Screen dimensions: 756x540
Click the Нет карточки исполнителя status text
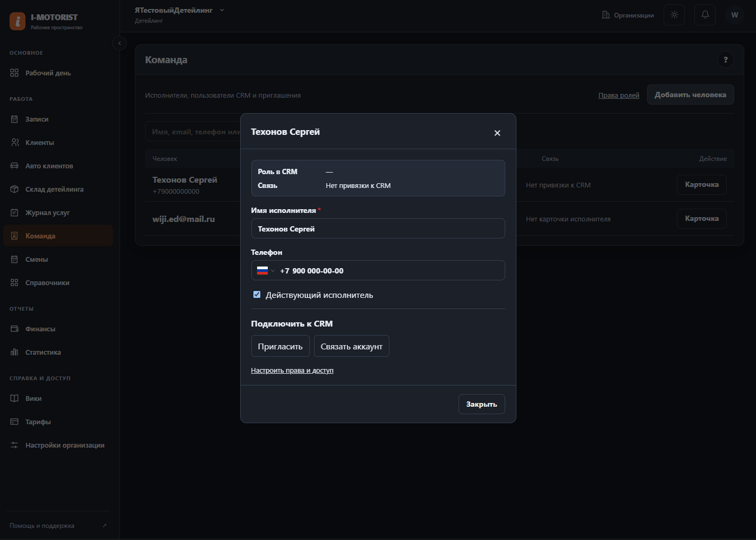(568, 219)
